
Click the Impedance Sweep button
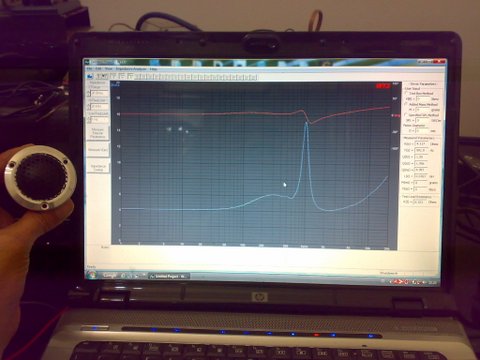[98, 167]
